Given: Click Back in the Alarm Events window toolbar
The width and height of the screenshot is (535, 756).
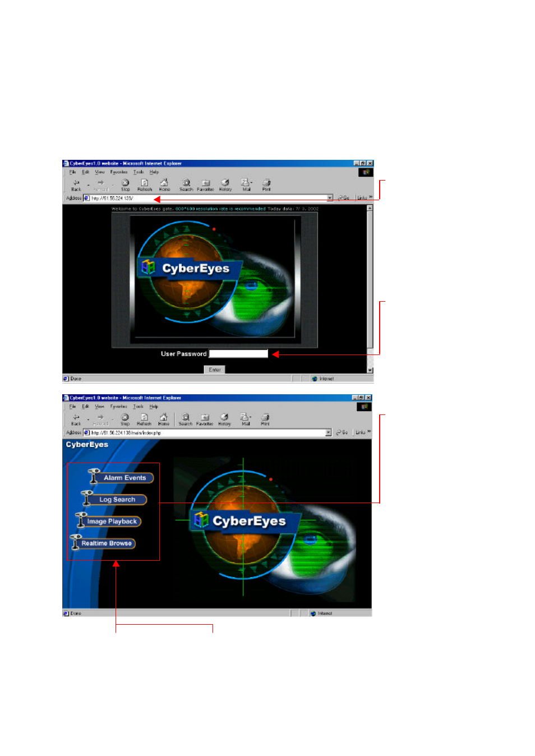Looking at the screenshot, I should click(76, 420).
